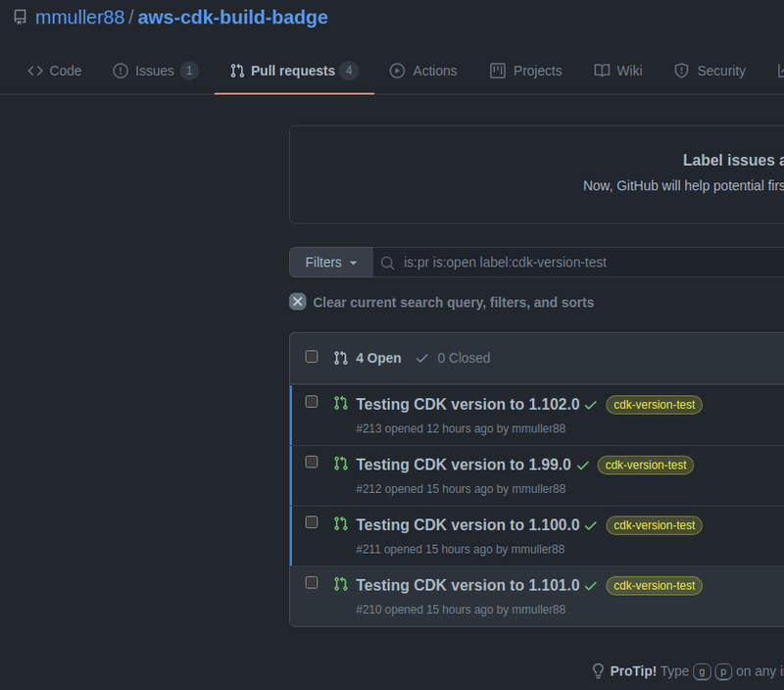Click the 'Label issues' banner heading
This screenshot has height=690, width=784.
coord(733,160)
